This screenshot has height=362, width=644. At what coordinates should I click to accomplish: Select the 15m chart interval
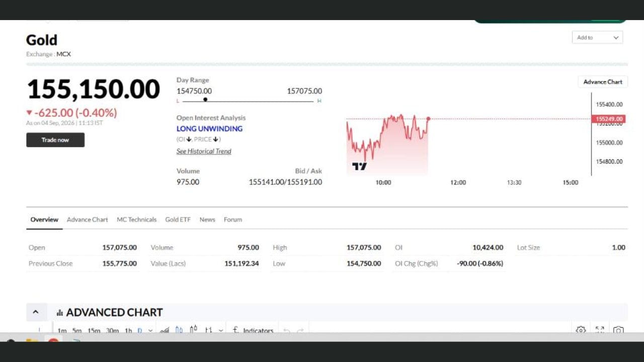94,330
